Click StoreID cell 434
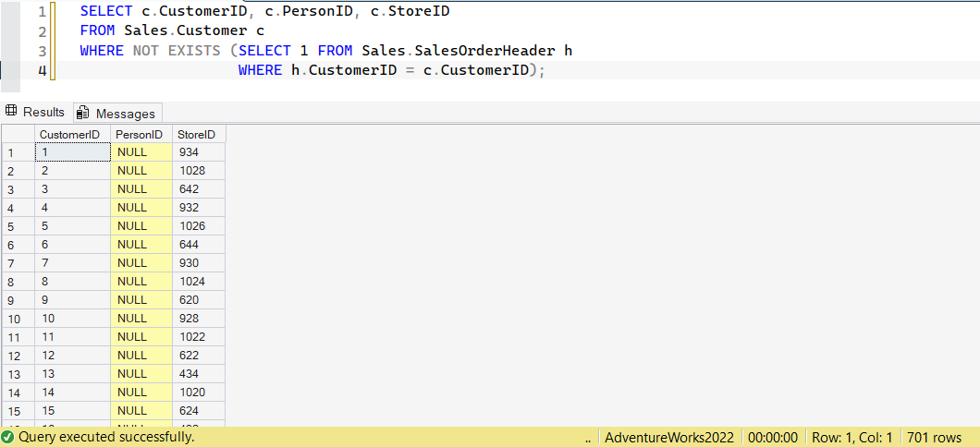The image size is (980, 447). (x=199, y=374)
